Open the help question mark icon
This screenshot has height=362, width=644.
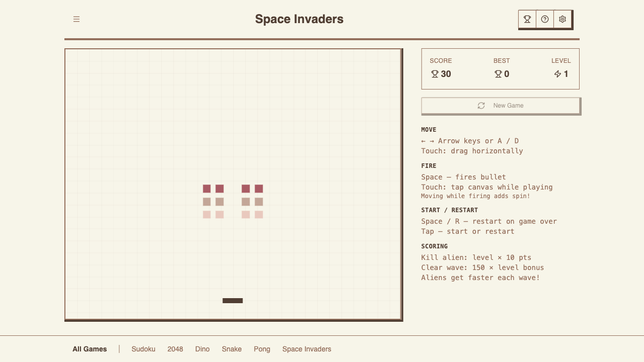click(545, 19)
